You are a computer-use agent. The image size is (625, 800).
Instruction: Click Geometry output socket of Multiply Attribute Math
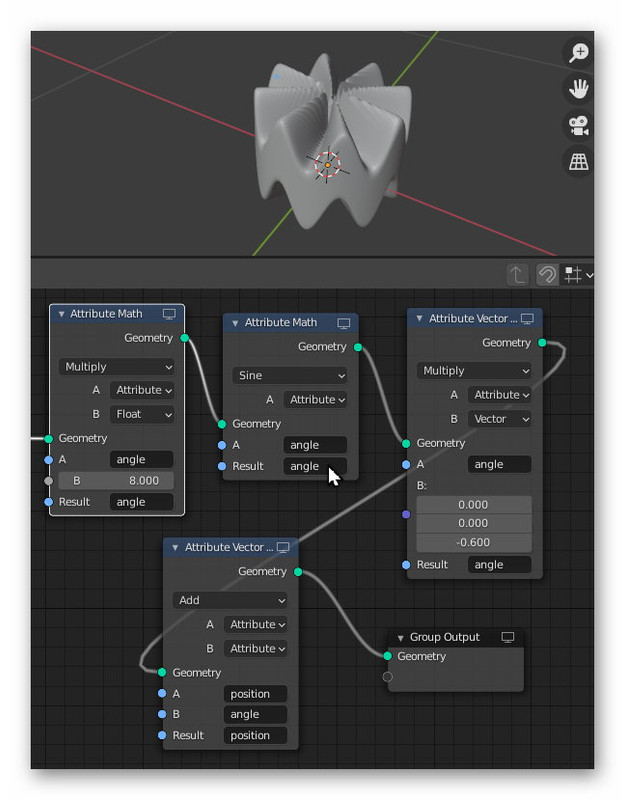(185, 338)
